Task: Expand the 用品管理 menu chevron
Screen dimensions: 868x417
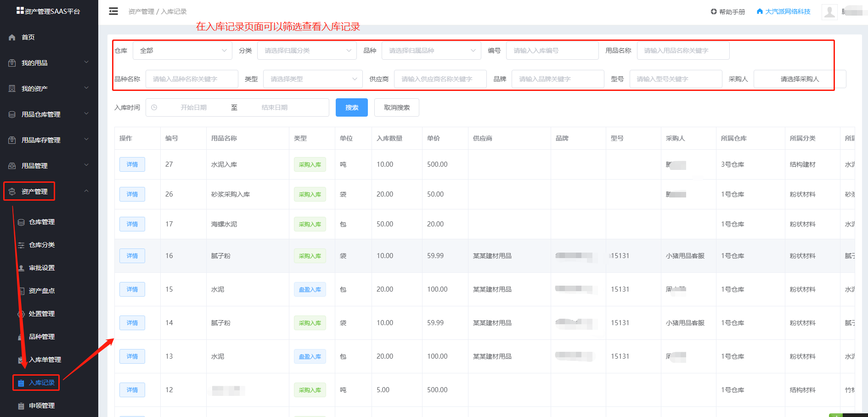Action: (86, 165)
